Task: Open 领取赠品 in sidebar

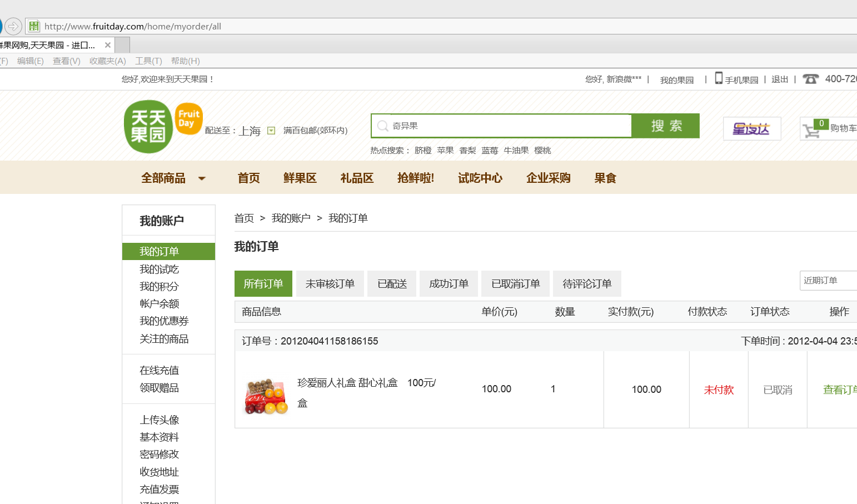Action: 159,388
